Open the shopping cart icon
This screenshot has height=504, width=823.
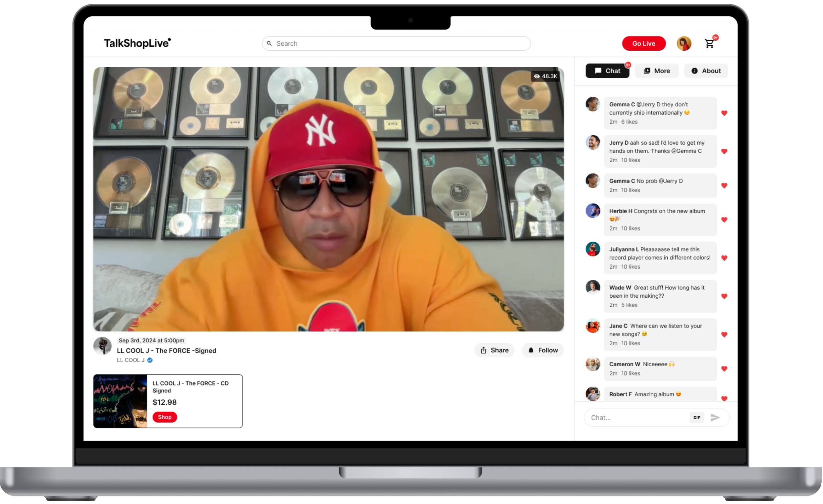(x=710, y=43)
